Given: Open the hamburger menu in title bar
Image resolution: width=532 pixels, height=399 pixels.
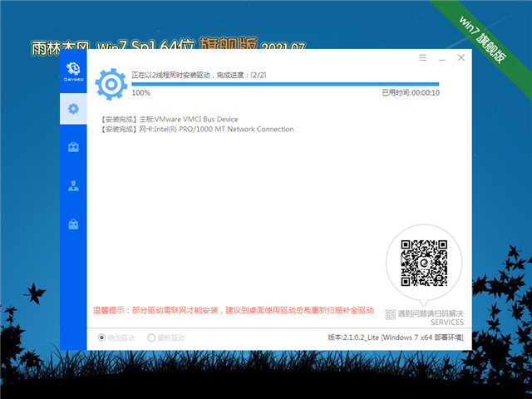Looking at the screenshot, I should click(x=422, y=57).
